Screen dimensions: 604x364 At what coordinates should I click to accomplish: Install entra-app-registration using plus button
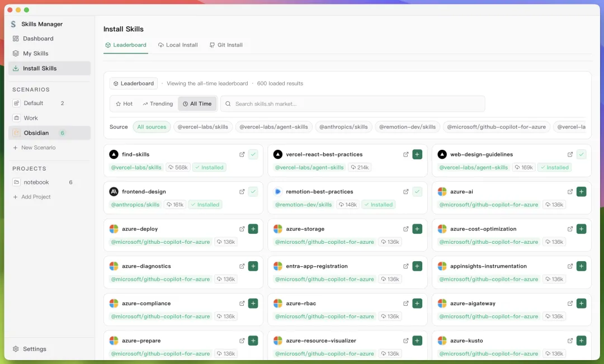pyautogui.click(x=417, y=266)
